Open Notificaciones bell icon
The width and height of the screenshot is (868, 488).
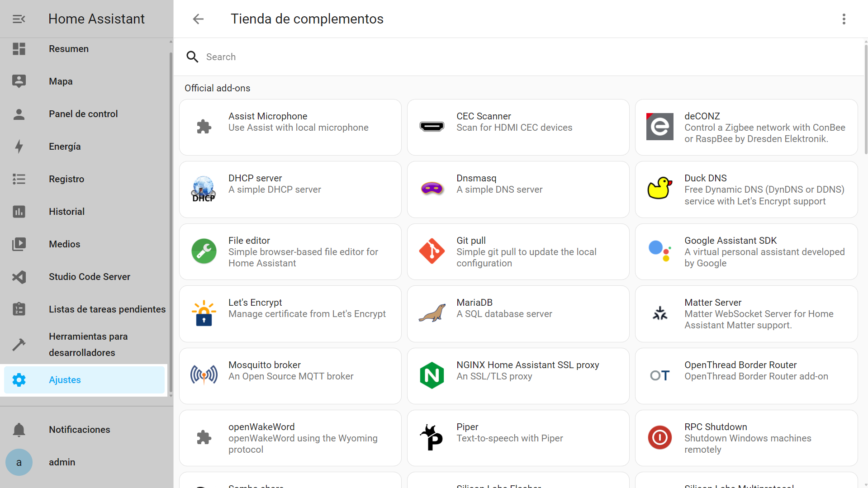[x=19, y=430]
